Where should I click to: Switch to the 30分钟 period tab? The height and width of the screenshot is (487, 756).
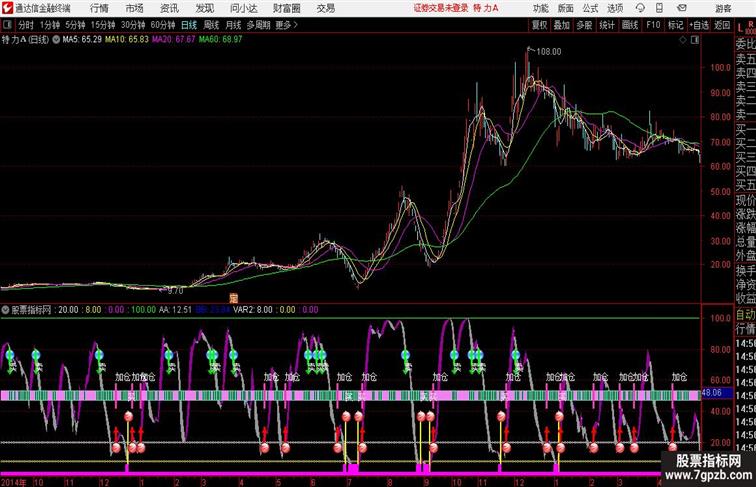tap(133, 25)
